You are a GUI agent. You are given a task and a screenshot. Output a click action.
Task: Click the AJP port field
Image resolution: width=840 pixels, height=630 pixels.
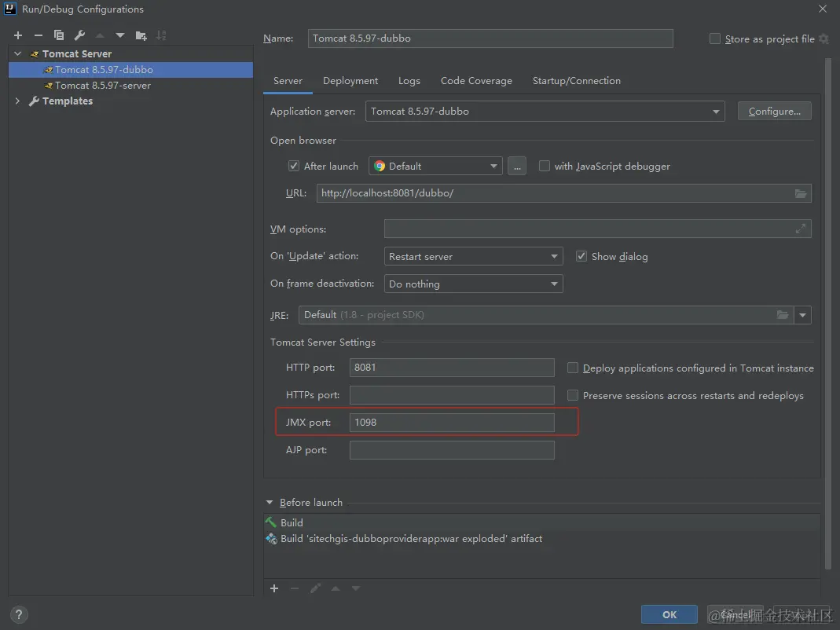452,450
